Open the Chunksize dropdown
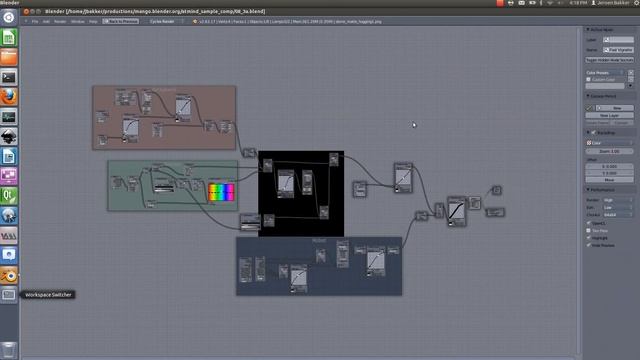The image size is (640, 360). 618,215
